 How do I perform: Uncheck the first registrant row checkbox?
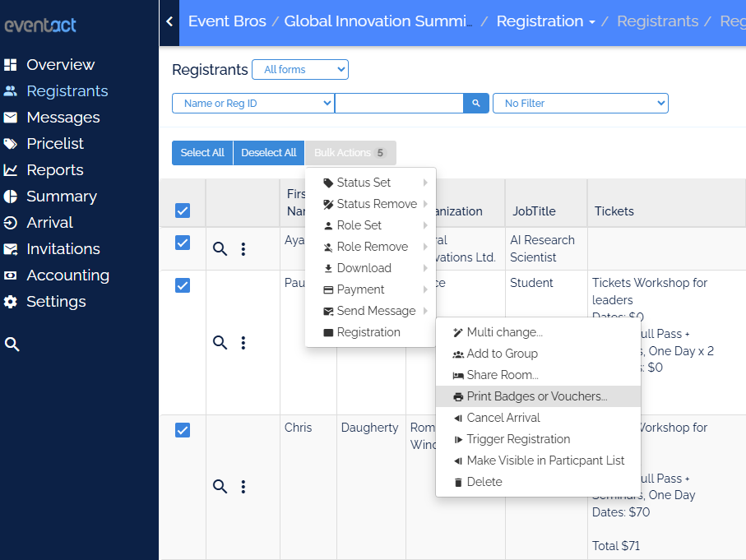183,243
